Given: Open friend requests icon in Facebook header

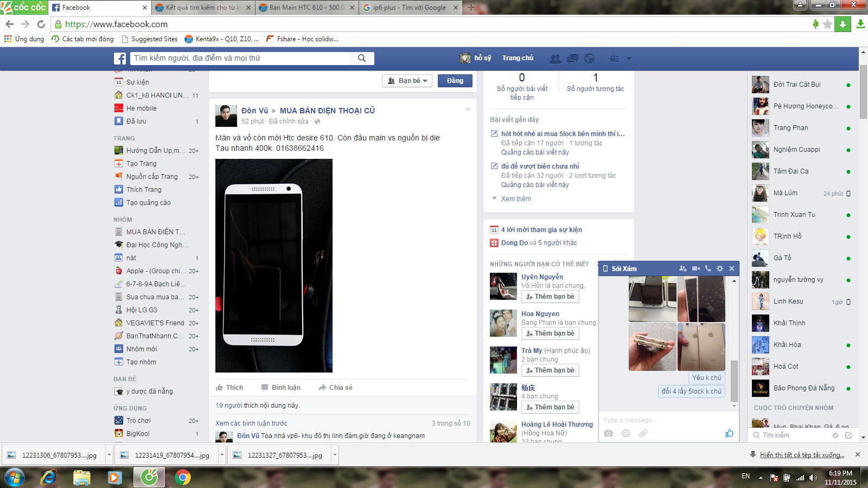Looking at the screenshot, I should pyautogui.click(x=555, y=59).
